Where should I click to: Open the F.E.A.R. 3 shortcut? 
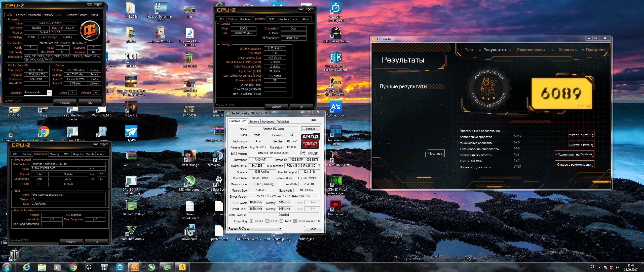tap(131, 109)
